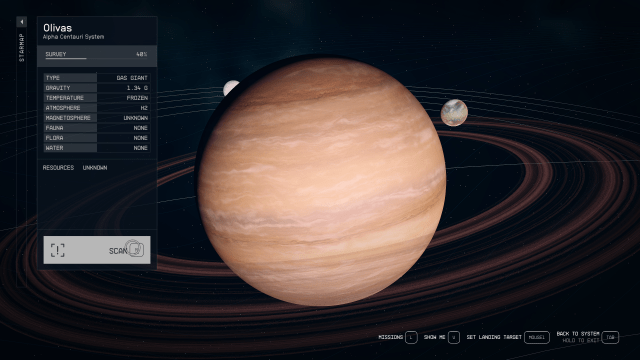Image resolution: width=640 pixels, height=360 pixels.
Task: Click the Set Landing Target MOUSE1 icon
Action: (537, 337)
